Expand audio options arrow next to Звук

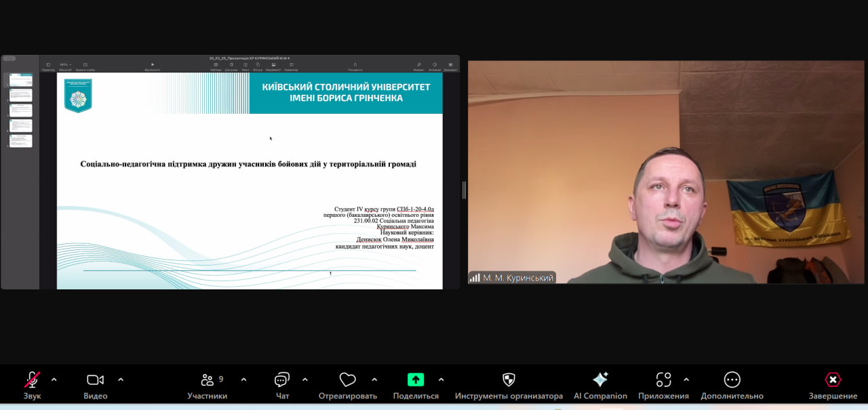coord(54,380)
